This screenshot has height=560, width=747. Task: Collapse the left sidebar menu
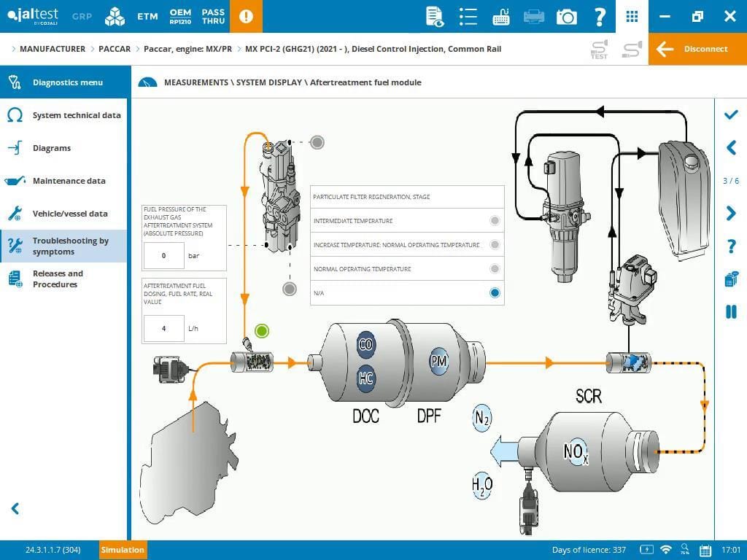15,509
